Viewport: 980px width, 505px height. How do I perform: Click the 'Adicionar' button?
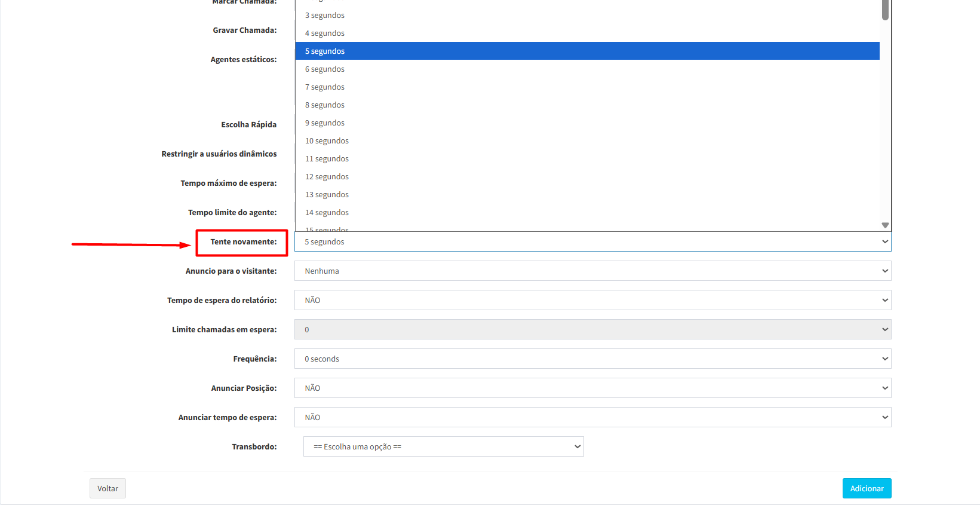[867, 488]
